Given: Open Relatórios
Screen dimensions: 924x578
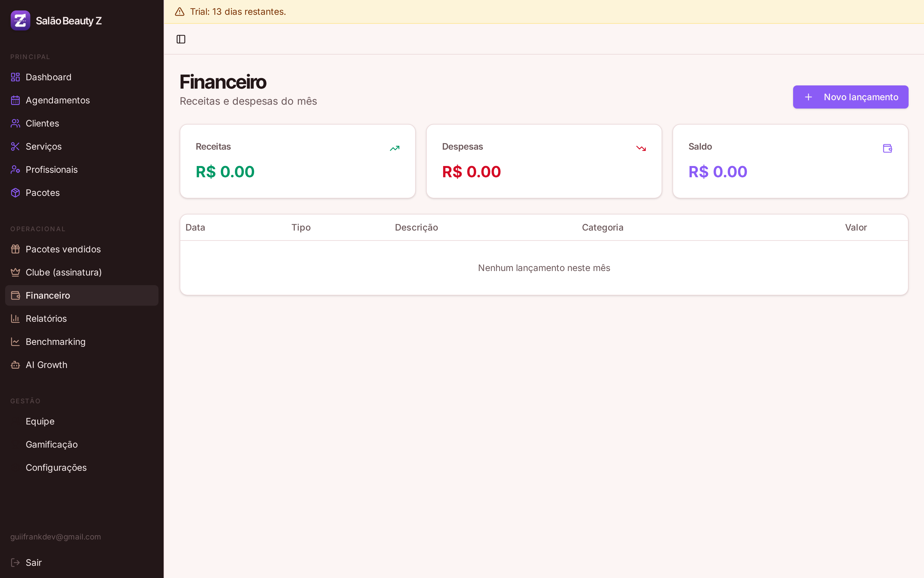Looking at the screenshot, I should pyautogui.click(x=82, y=319).
